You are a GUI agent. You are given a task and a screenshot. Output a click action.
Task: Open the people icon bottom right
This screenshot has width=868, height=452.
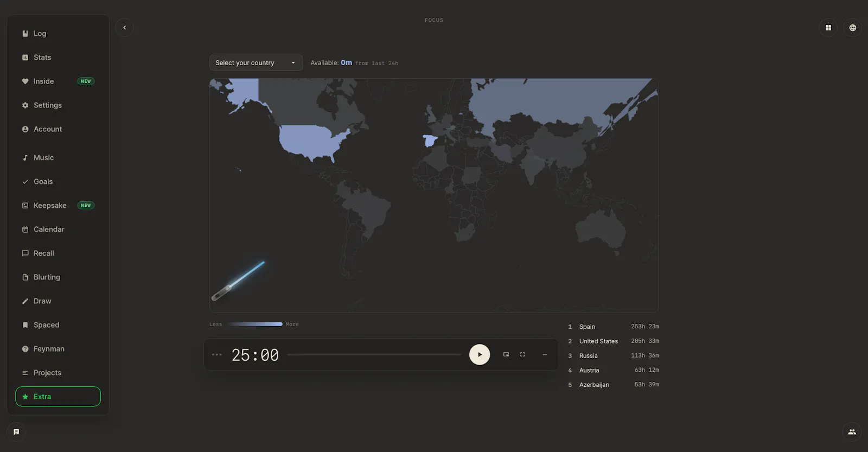pos(852,432)
